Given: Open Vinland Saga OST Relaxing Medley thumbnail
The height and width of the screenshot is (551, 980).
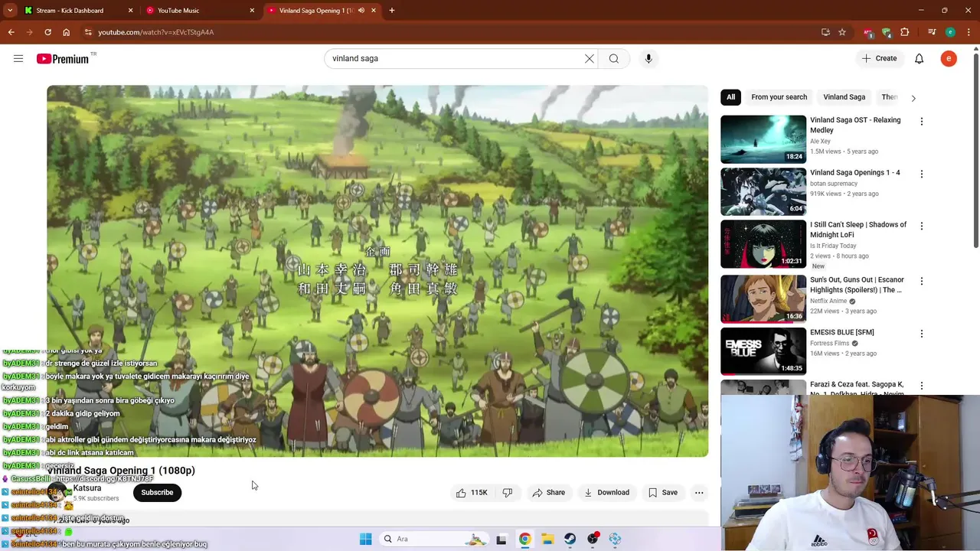Looking at the screenshot, I should point(763,139).
